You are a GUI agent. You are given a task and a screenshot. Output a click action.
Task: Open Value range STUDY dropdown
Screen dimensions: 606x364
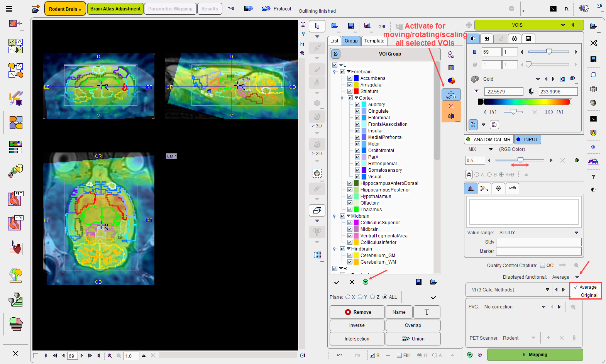pos(576,233)
